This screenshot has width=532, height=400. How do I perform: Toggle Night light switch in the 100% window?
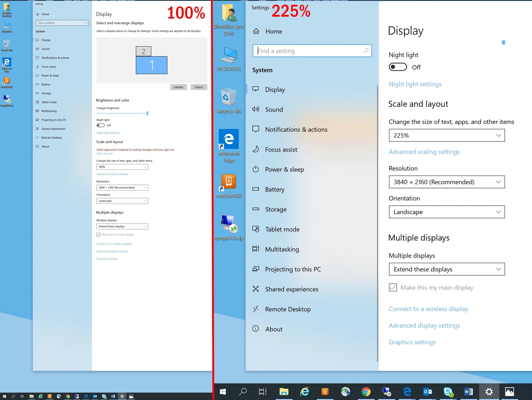click(x=100, y=125)
